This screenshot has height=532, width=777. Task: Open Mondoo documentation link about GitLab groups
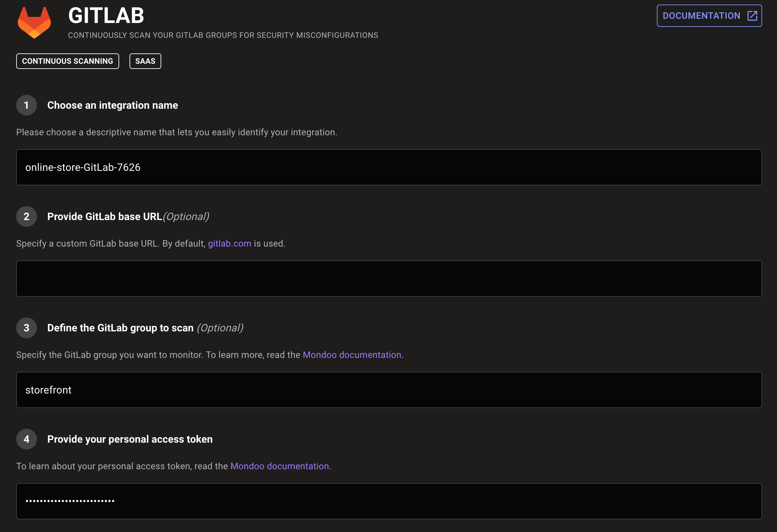pos(352,355)
